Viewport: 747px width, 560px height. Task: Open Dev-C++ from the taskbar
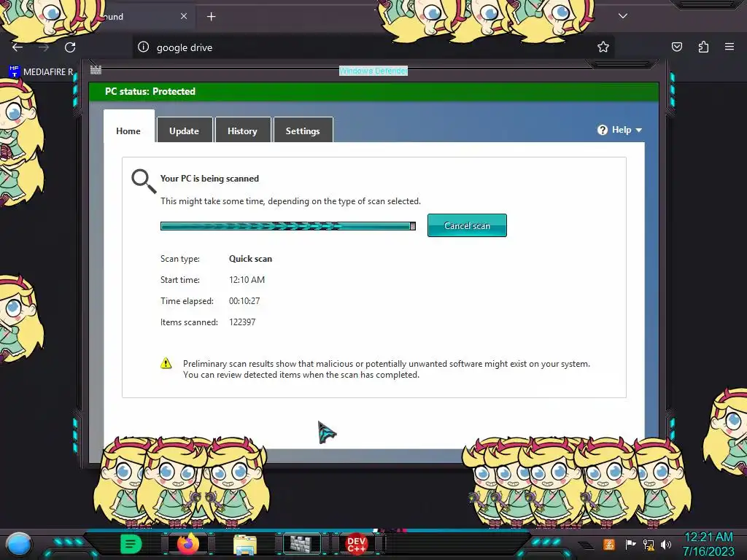[x=356, y=544]
